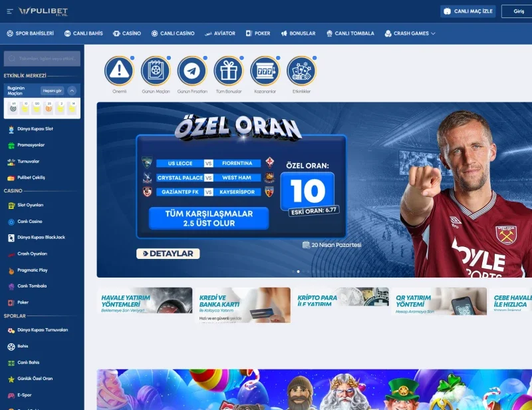Image resolution: width=532 pixels, height=410 pixels.
Task: Click Kayserispor team label
Action: (x=237, y=192)
